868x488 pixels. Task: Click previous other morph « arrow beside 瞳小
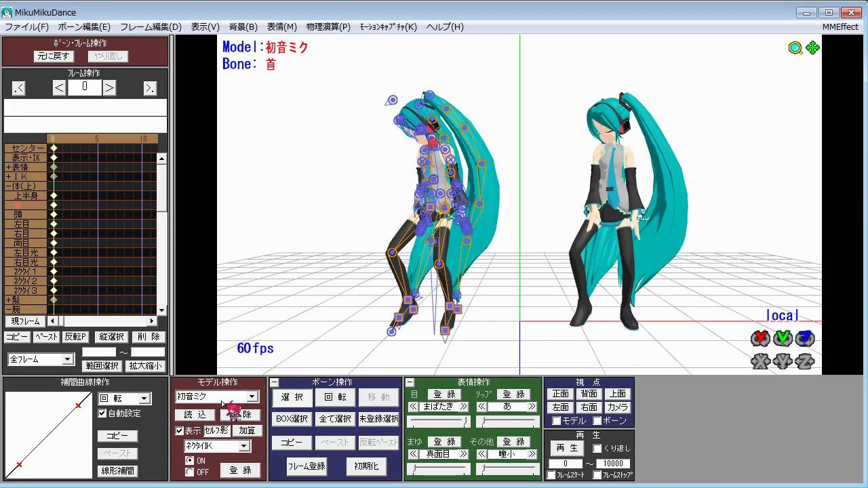(482, 454)
